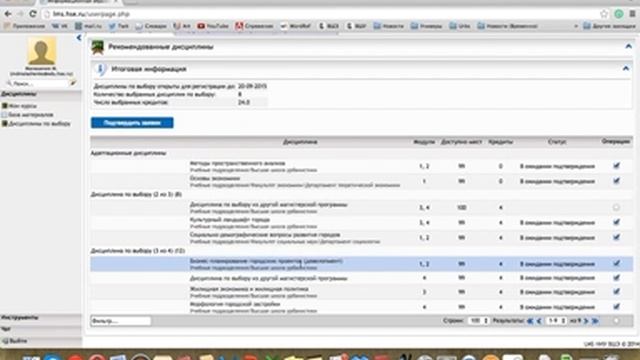The image size is (640, 360).
Task: Sort by the Кредиты column header
Action: [500, 142]
